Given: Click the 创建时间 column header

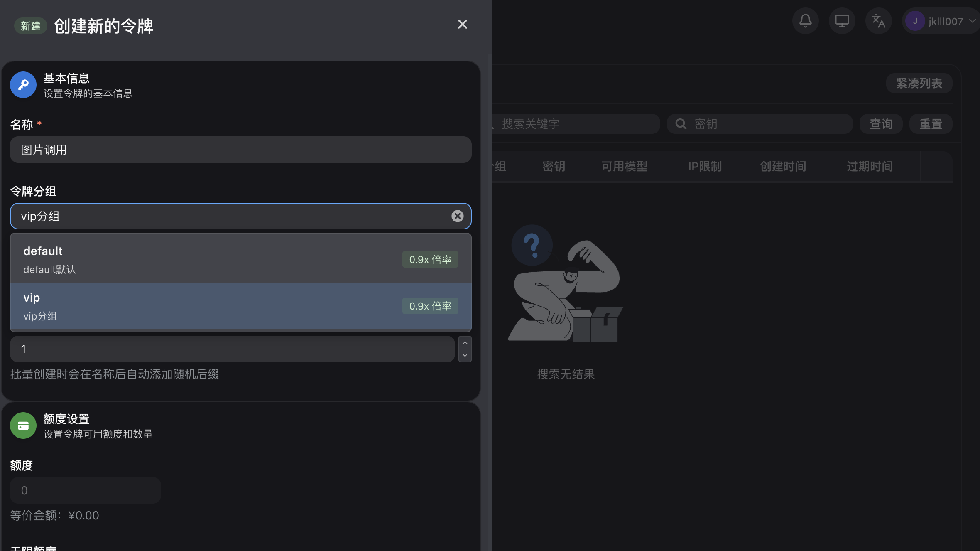Looking at the screenshot, I should tap(783, 167).
